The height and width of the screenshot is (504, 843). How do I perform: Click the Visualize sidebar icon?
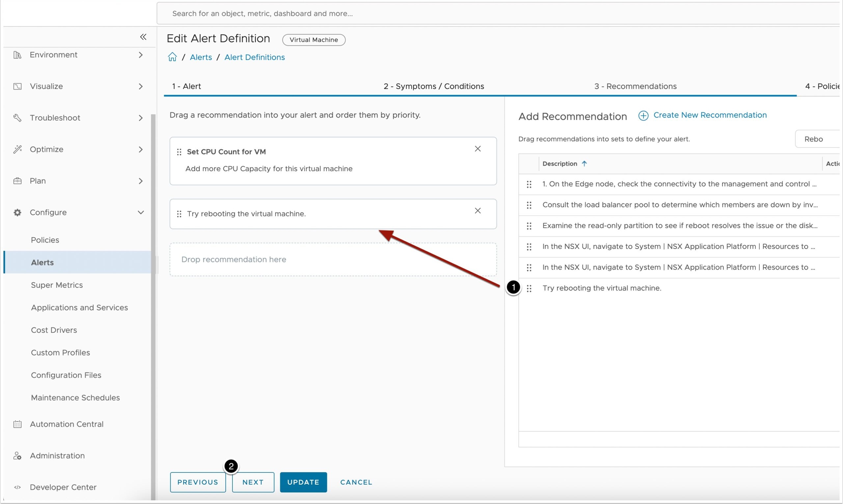17,86
